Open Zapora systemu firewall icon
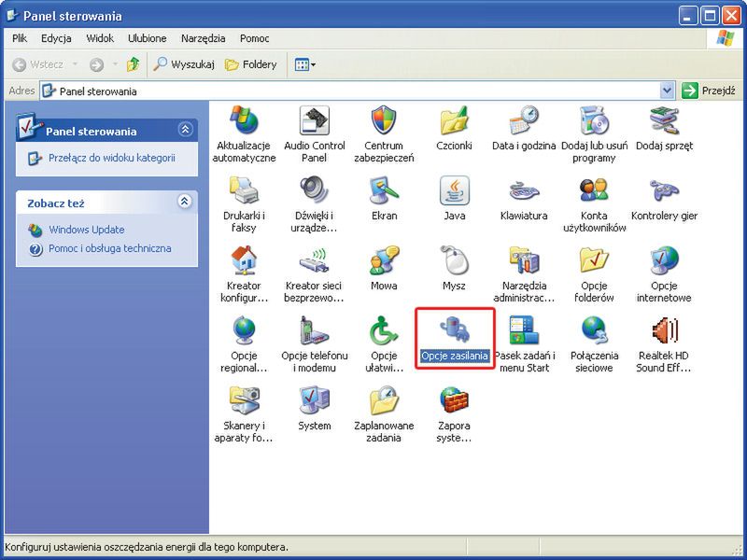 454,400
